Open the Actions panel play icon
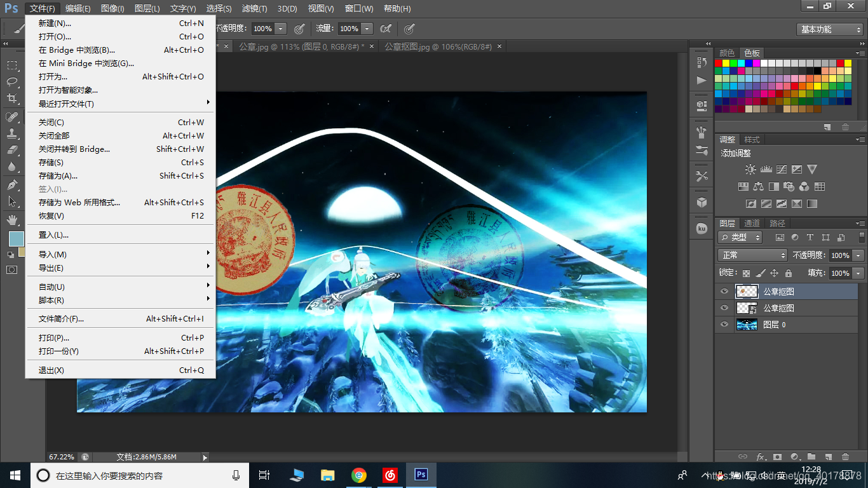This screenshot has height=488, width=868. (x=702, y=81)
